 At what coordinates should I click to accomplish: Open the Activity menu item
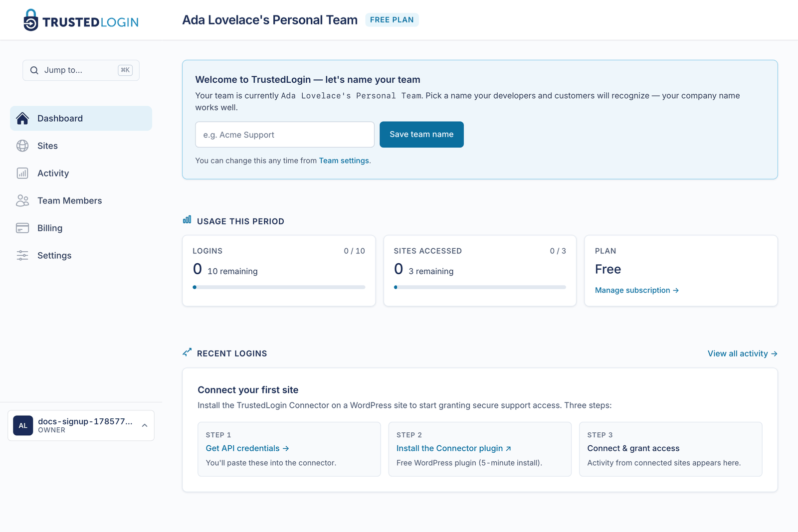81,173
